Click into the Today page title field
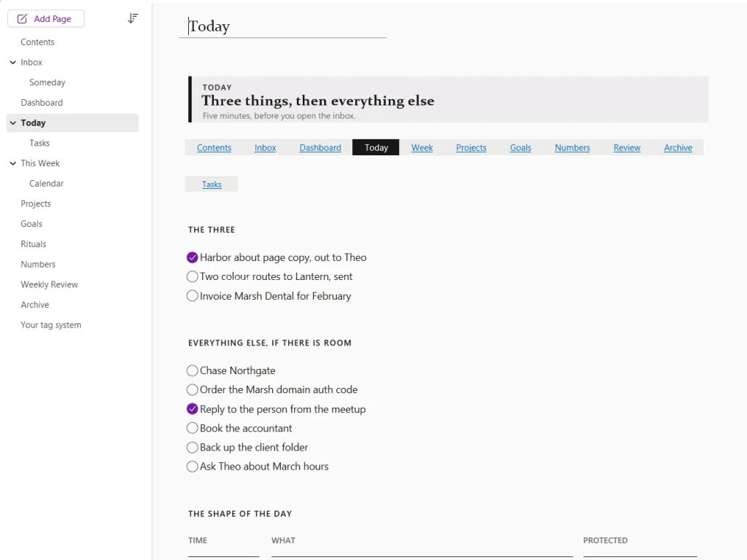 click(283, 26)
